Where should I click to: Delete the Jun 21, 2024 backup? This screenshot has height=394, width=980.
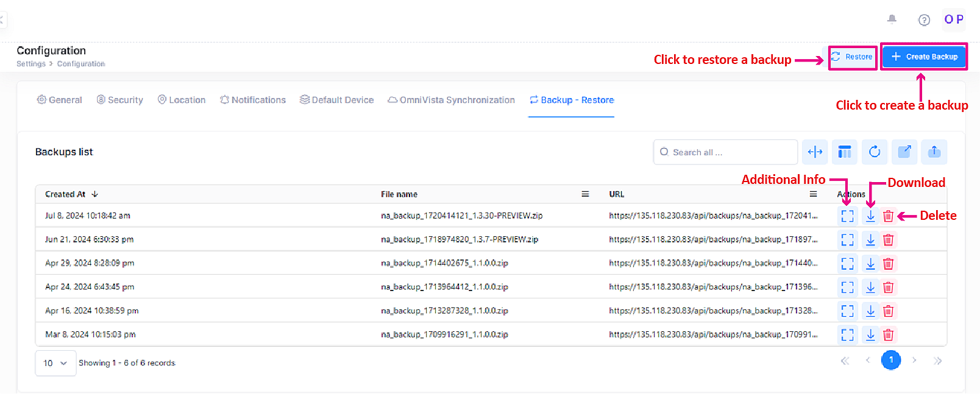(888, 240)
